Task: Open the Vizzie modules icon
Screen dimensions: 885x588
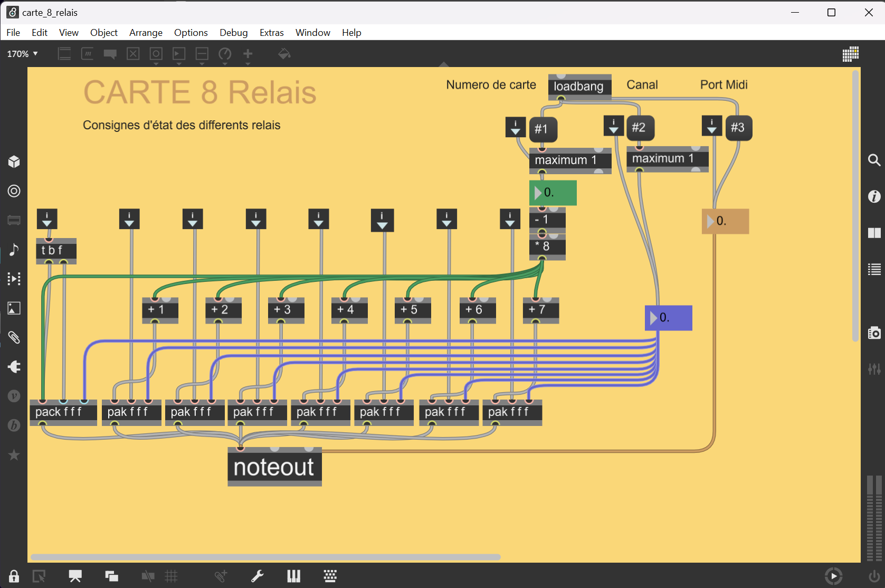Action: point(14,396)
